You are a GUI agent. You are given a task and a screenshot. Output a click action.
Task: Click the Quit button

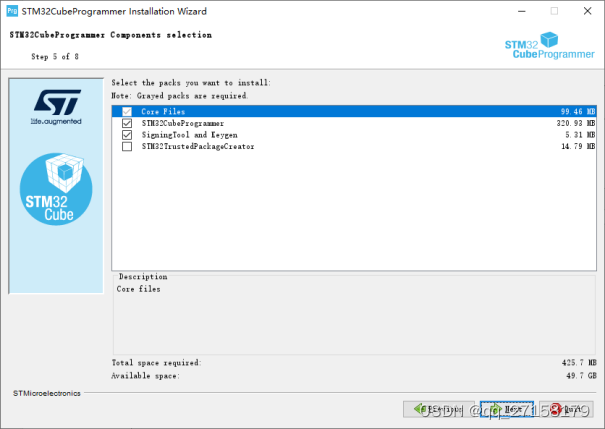(x=566, y=409)
